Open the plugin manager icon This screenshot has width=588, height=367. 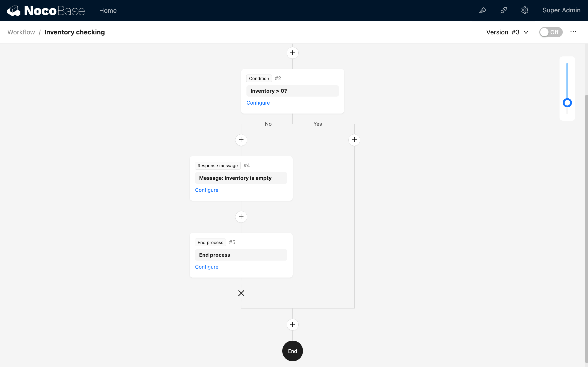pyautogui.click(x=504, y=11)
